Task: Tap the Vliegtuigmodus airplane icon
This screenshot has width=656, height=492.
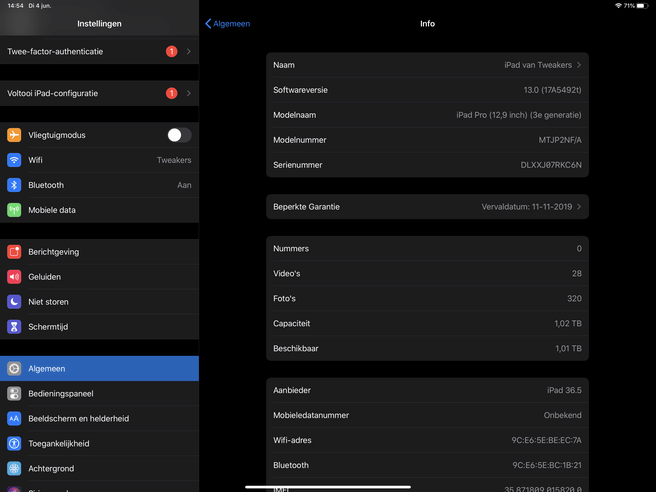Action: pos(14,135)
